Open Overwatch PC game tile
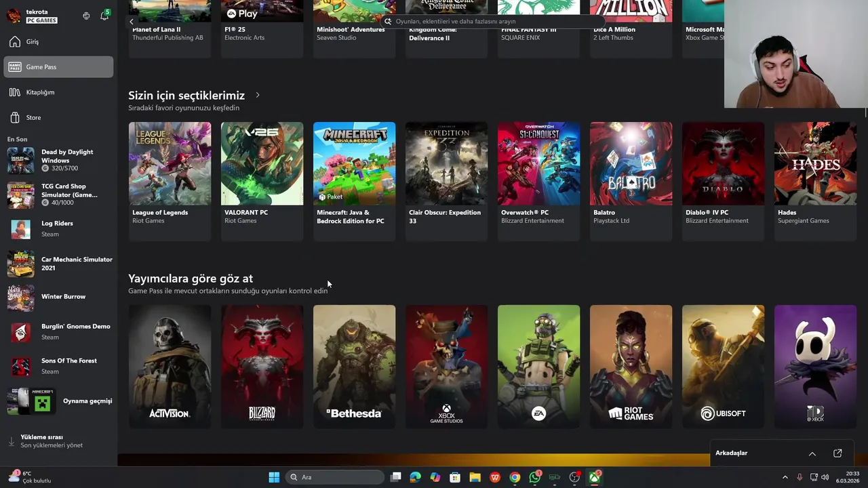This screenshot has height=488, width=868. point(538,181)
